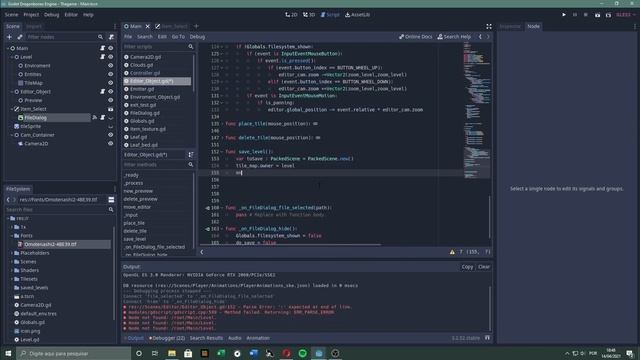Focus the Search files field
The image size is (640, 360).
60,209
